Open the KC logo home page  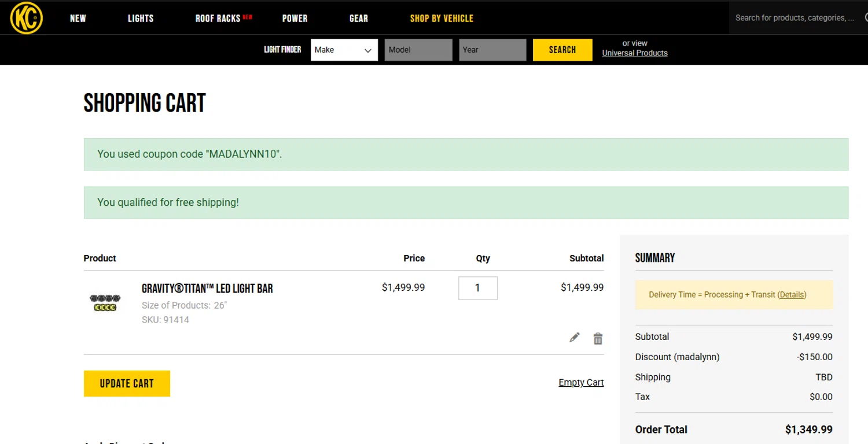pyautogui.click(x=27, y=18)
